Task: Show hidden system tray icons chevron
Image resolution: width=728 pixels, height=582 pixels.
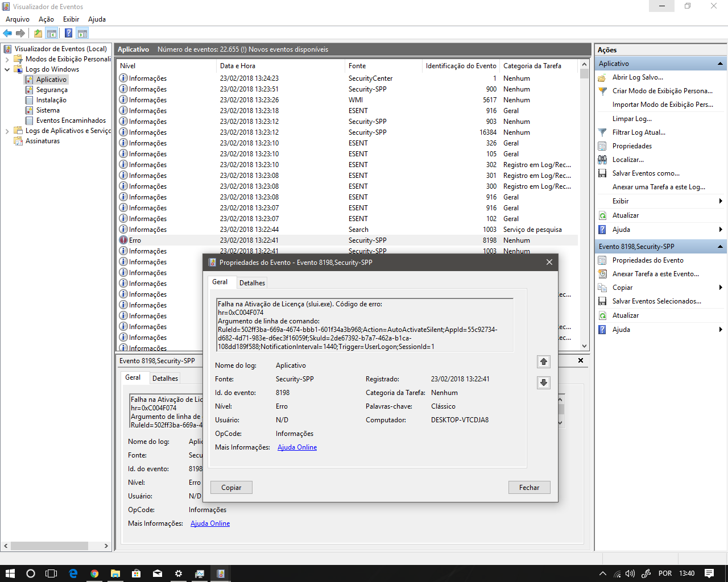Action: [603, 573]
